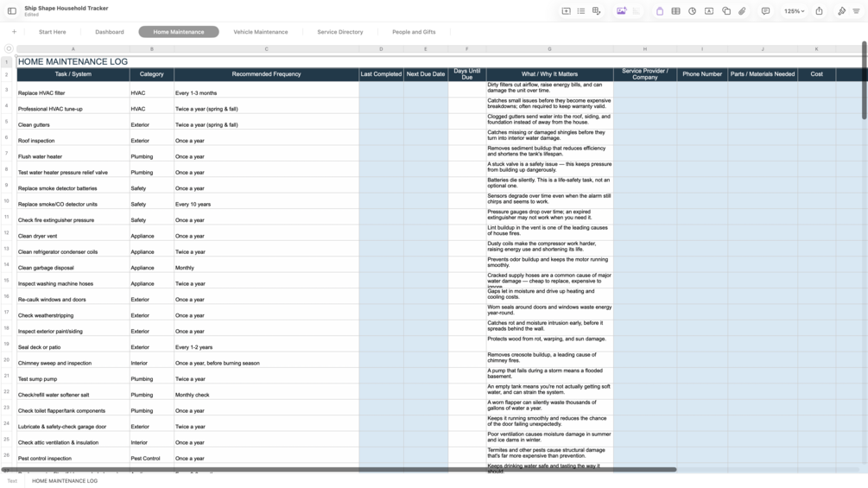Click the Task / System header cell

pyautogui.click(x=73, y=74)
